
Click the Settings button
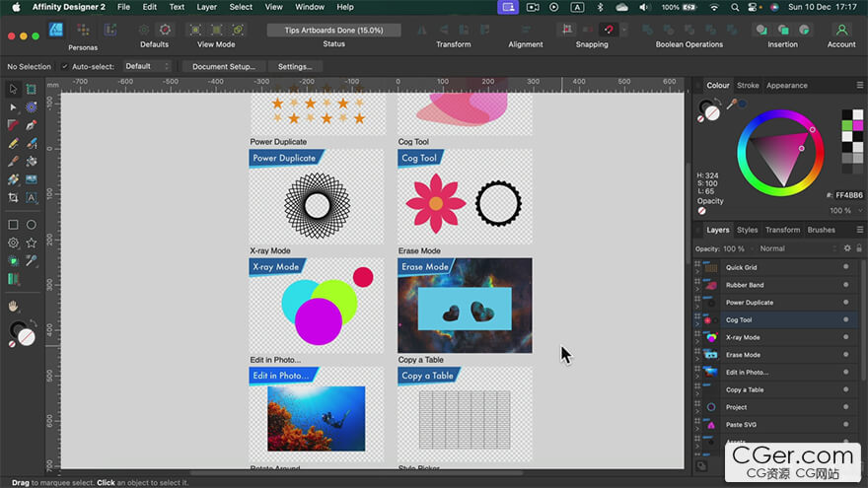[295, 66]
